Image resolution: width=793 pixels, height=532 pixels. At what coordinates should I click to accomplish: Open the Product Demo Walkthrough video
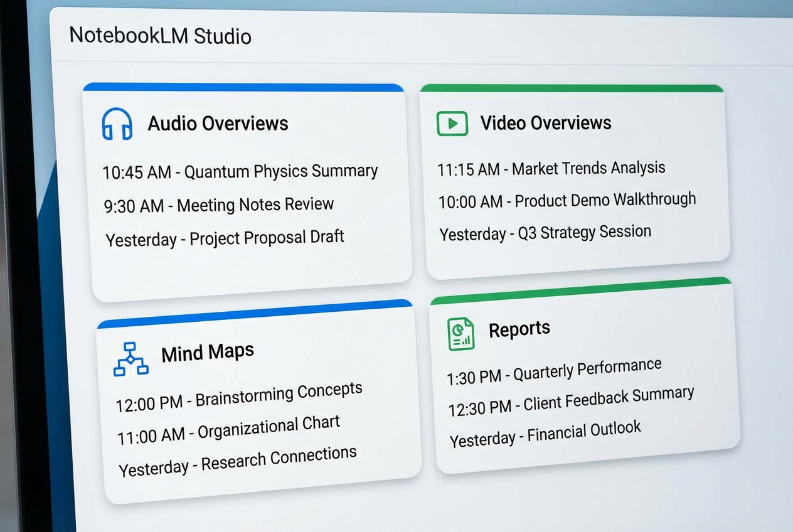tap(567, 199)
